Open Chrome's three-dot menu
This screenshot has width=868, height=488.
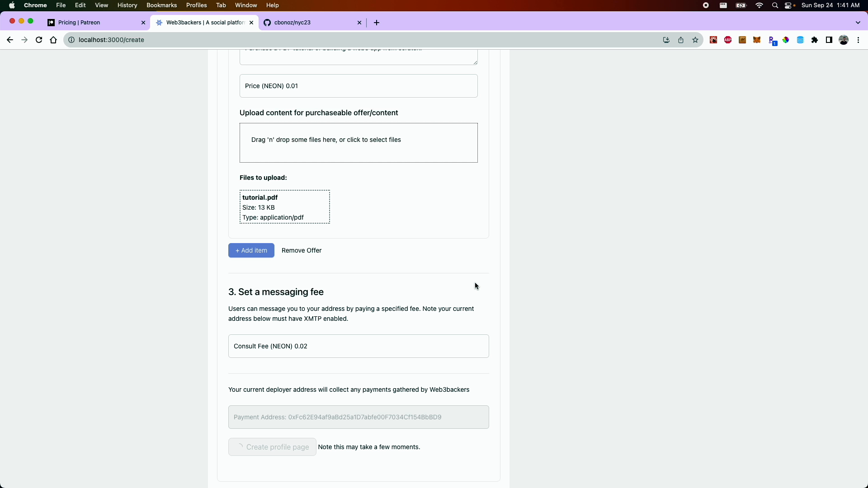click(858, 40)
